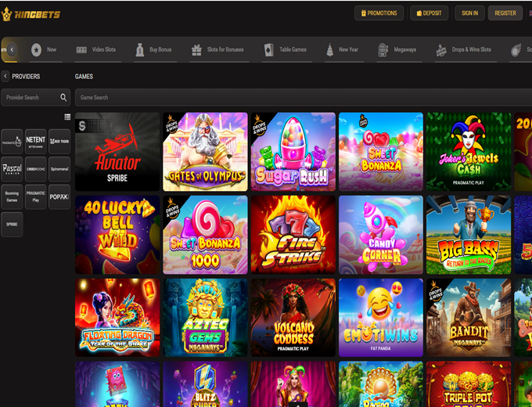532x407 pixels.
Task: Open the Gates of Olympus game
Action: pos(205,152)
